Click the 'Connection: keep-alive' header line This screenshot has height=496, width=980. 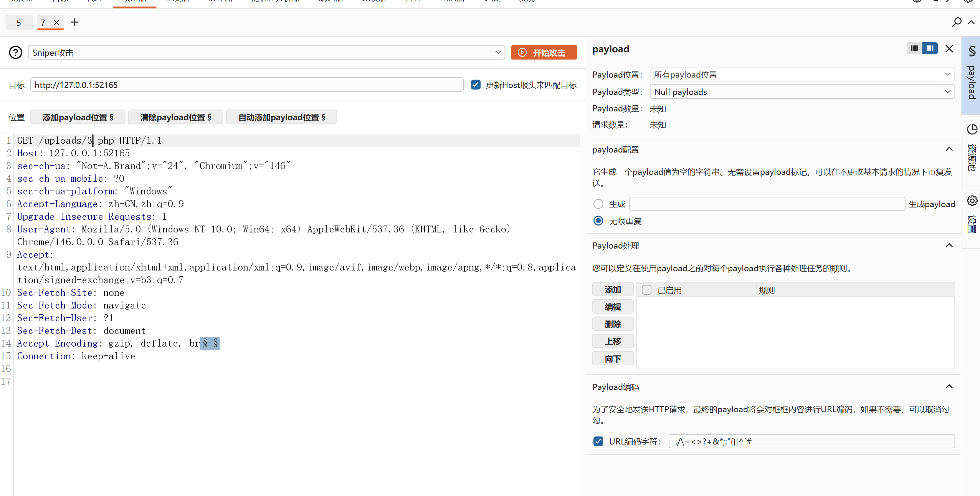[x=76, y=356]
